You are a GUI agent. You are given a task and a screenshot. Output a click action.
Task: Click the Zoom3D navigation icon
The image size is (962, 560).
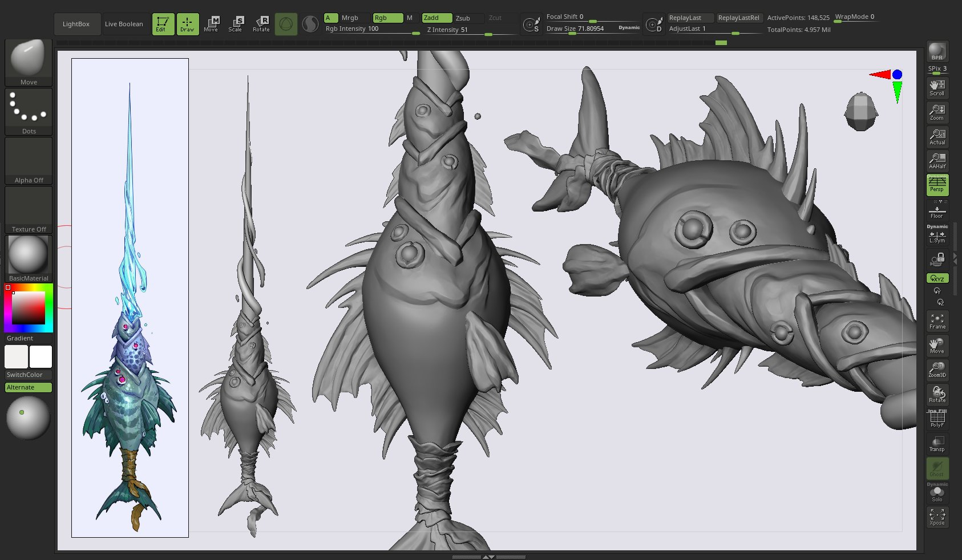pos(937,370)
